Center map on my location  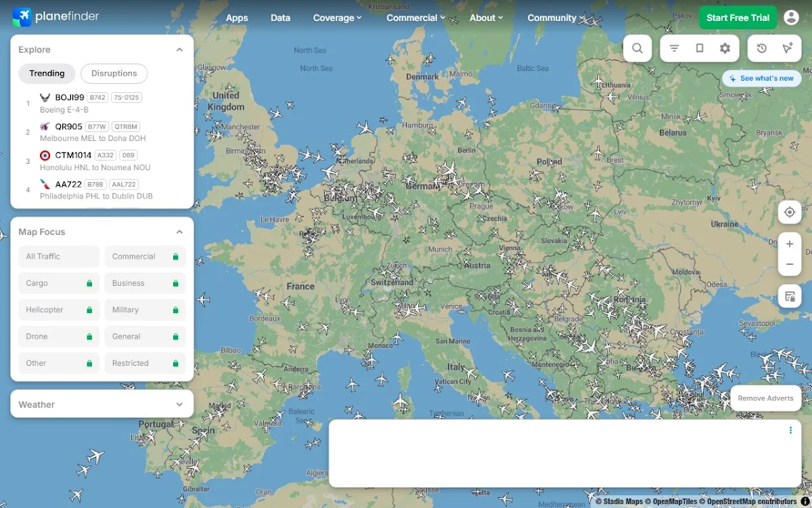click(x=790, y=212)
